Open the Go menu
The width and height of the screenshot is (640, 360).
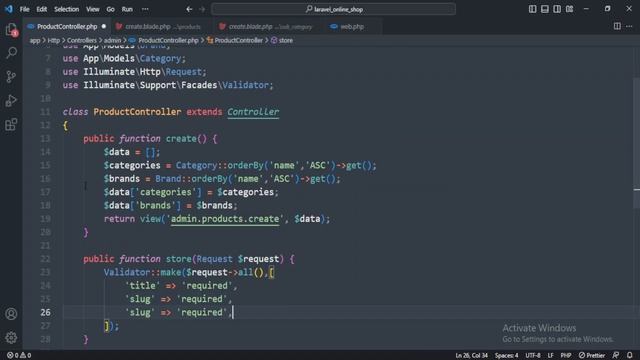tap(111, 9)
